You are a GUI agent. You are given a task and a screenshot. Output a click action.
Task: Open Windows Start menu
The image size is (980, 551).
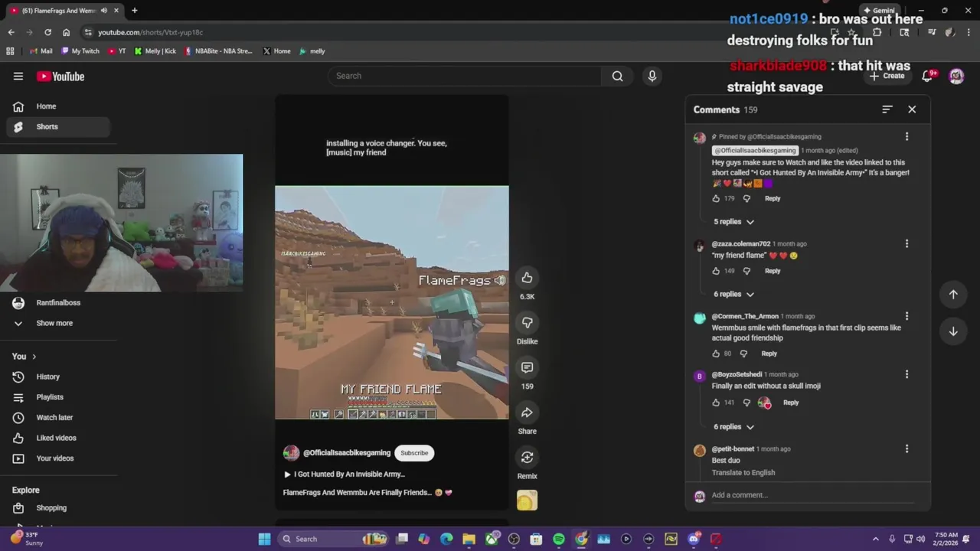[x=264, y=539]
